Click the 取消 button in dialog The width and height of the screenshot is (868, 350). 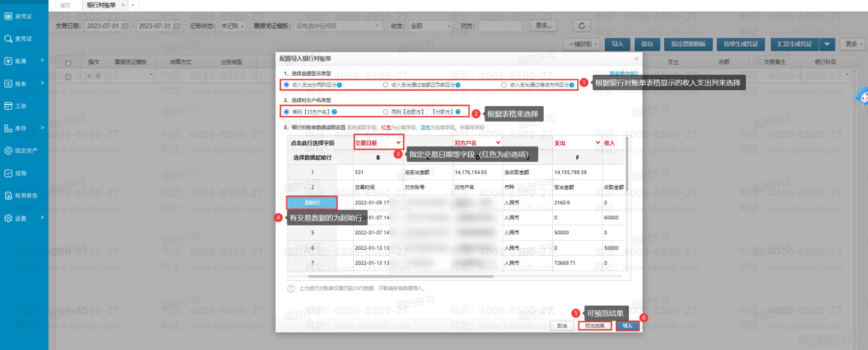[x=562, y=326]
